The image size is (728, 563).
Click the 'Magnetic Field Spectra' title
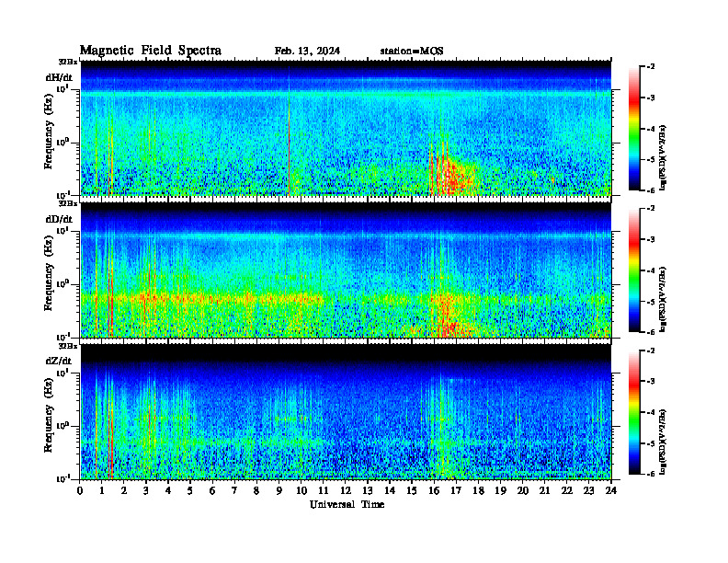(x=151, y=51)
